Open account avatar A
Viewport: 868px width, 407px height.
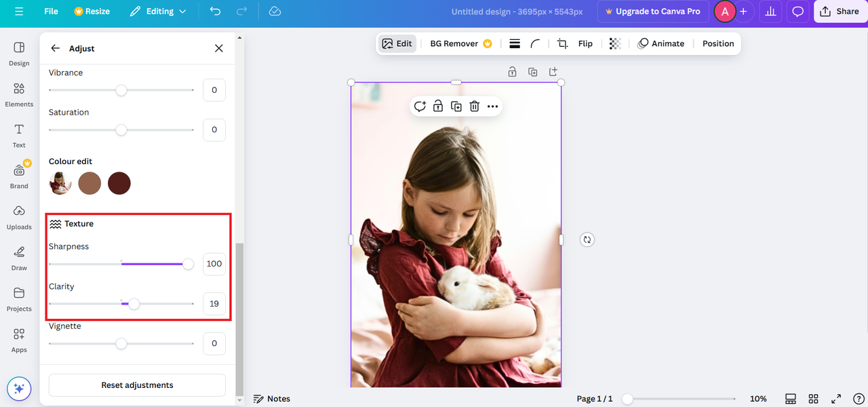[725, 12]
